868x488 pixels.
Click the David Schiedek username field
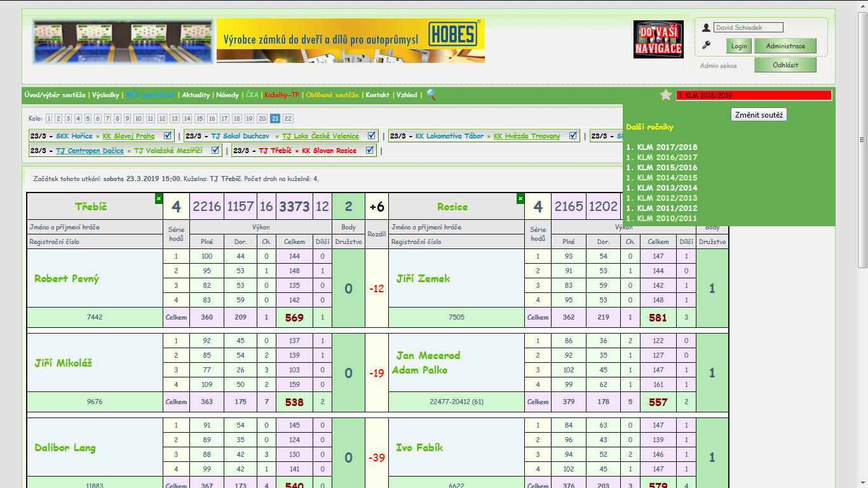click(x=748, y=28)
